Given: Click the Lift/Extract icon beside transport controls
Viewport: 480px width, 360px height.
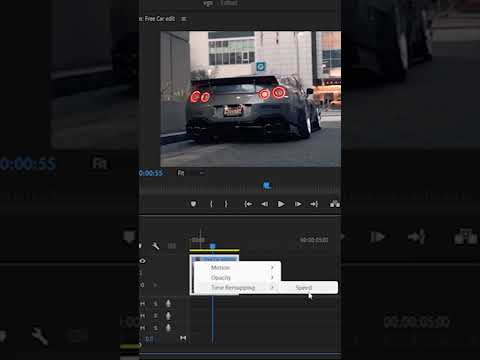Looking at the screenshot, I should (334, 204).
